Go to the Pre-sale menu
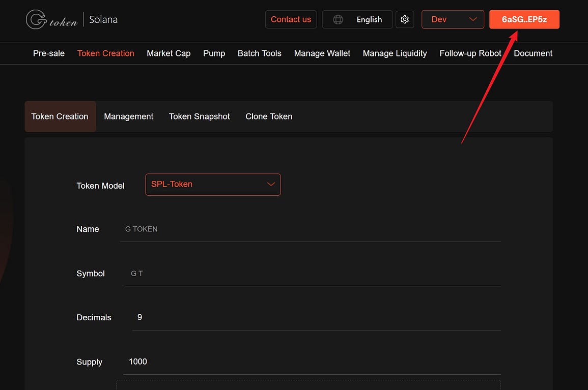This screenshot has height=390, width=588. (x=49, y=53)
